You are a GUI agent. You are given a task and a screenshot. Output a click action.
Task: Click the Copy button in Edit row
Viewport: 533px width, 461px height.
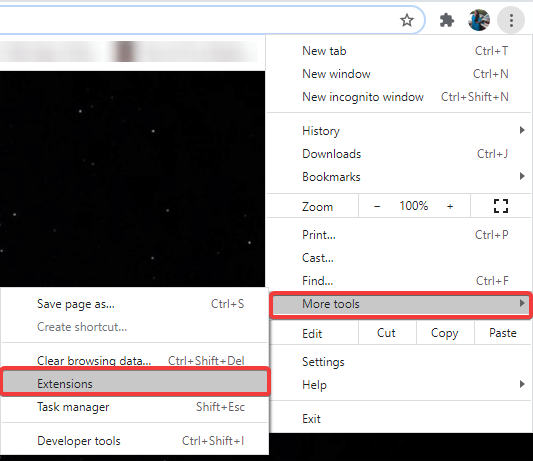click(445, 333)
